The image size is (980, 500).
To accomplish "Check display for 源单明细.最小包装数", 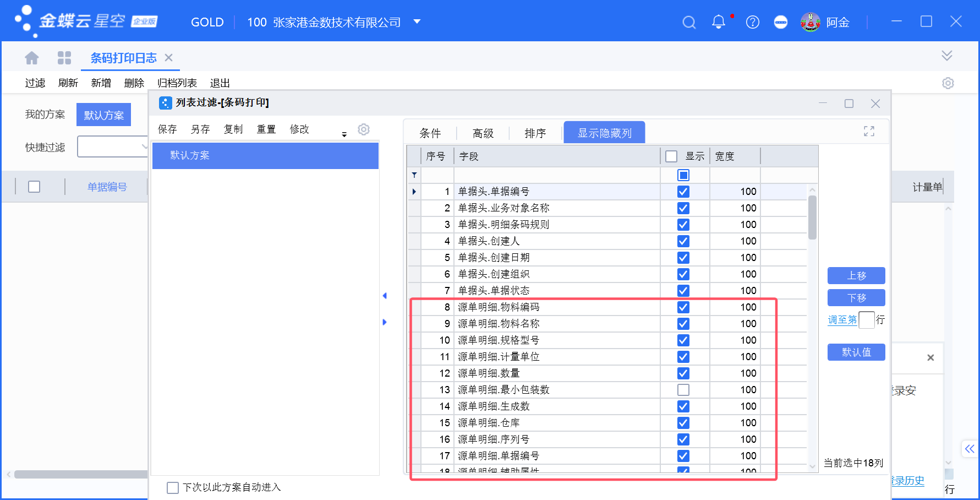I will [683, 390].
